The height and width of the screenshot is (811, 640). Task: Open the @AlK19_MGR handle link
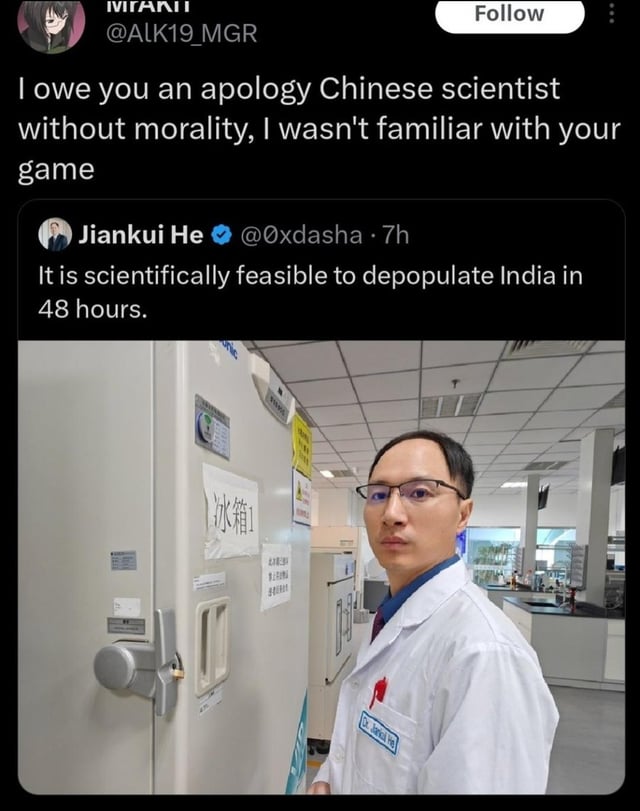[182, 34]
